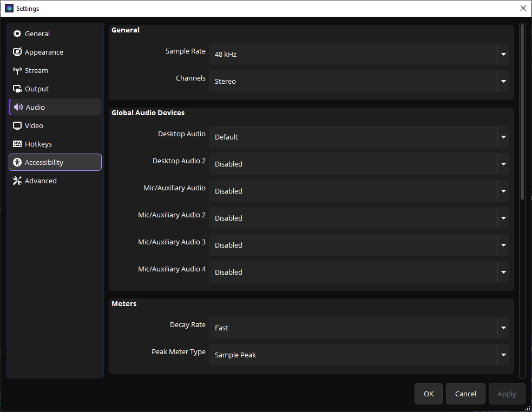The image size is (532, 412).
Task: Click the Video monitor icon
Action: tap(17, 125)
